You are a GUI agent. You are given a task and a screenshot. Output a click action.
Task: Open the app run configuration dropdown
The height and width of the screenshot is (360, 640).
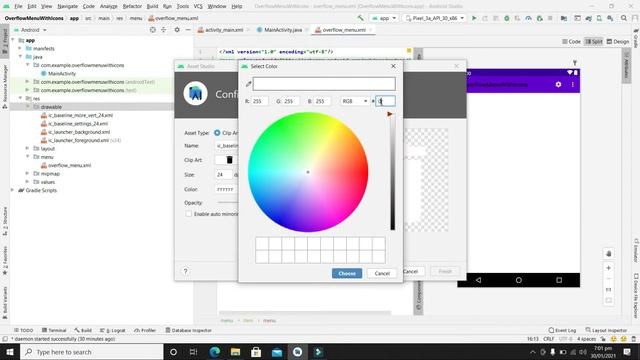tap(384, 18)
